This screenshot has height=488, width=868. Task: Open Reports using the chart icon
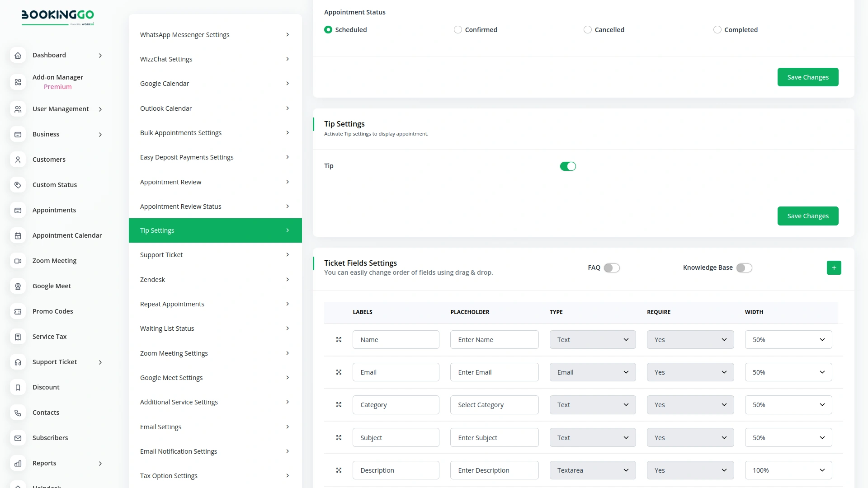click(x=18, y=463)
